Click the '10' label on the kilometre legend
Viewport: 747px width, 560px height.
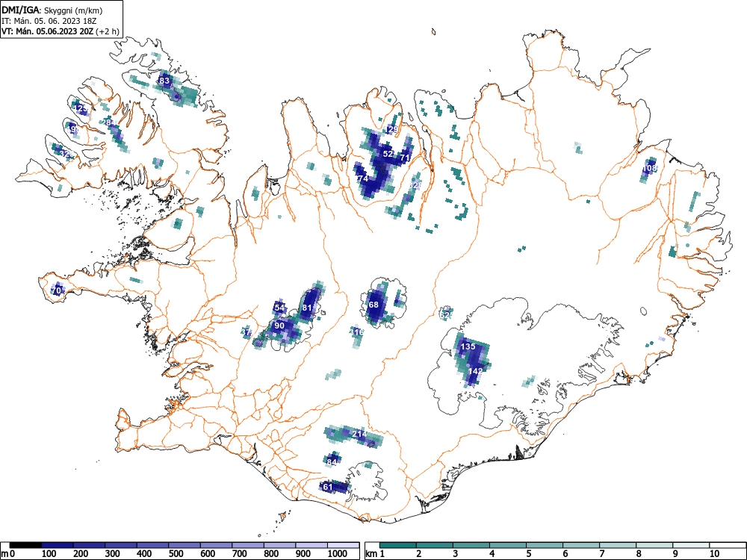(714, 553)
